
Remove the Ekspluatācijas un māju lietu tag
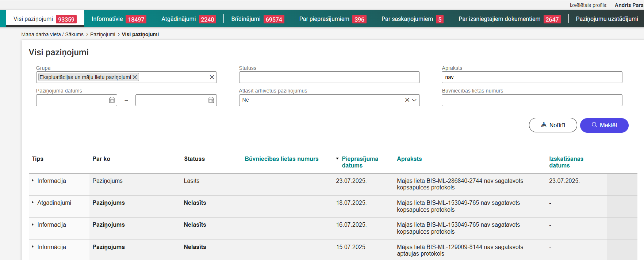pos(135,77)
